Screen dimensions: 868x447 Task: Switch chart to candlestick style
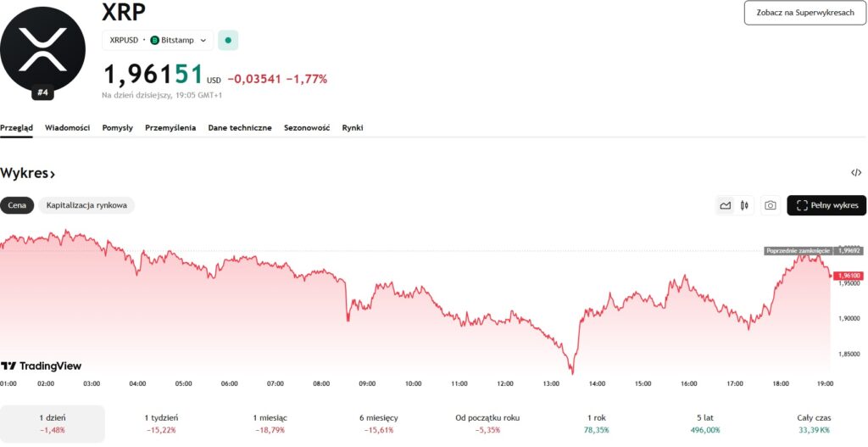(745, 205)
